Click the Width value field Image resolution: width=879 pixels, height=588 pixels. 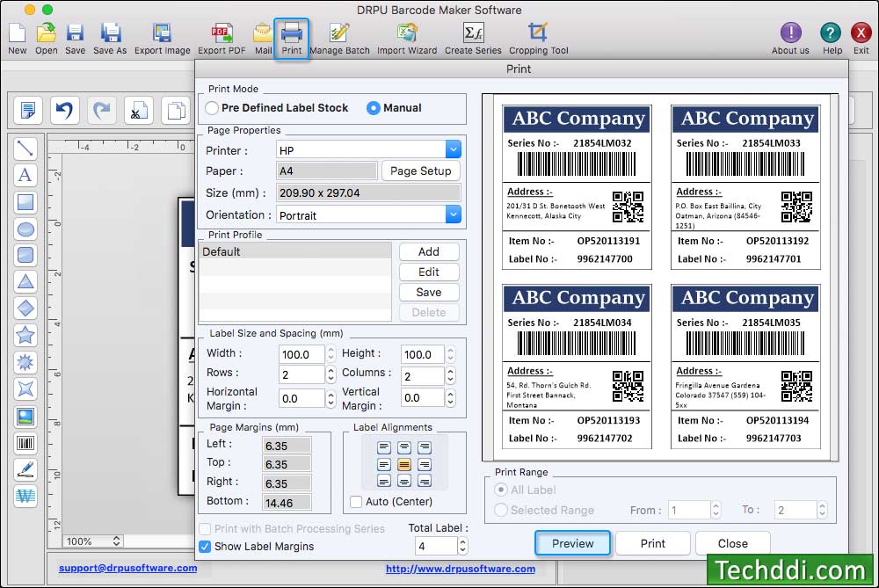[301, 354]
